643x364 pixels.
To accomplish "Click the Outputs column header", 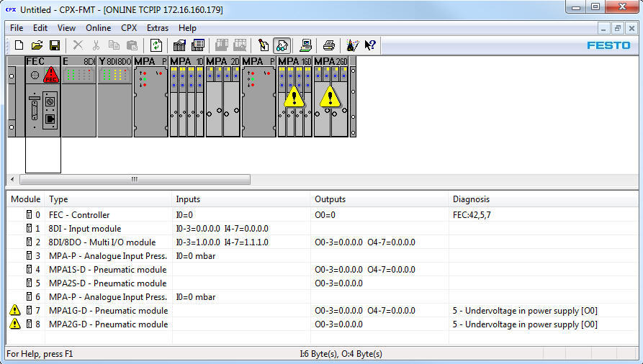I will [x=379, y=199].
